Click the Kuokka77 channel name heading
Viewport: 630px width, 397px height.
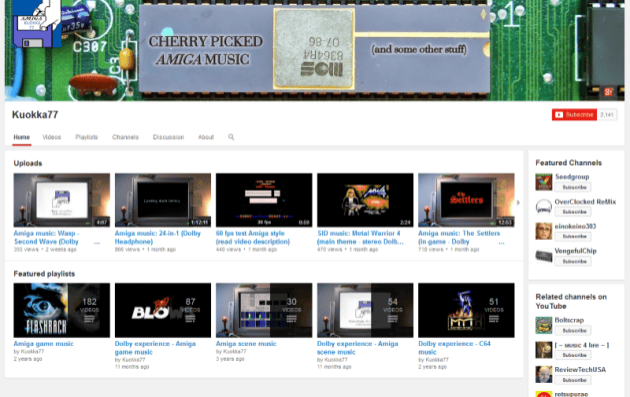[35, 115]
